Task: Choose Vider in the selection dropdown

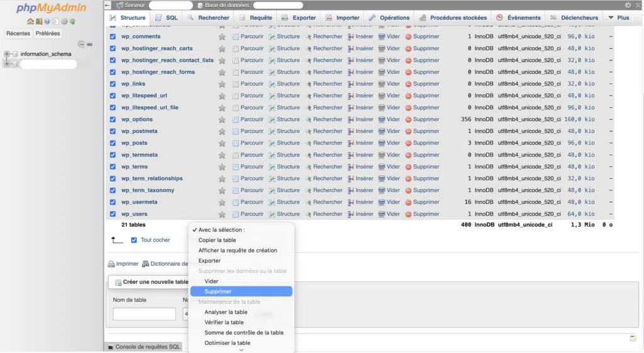Action: coord(241,281)
